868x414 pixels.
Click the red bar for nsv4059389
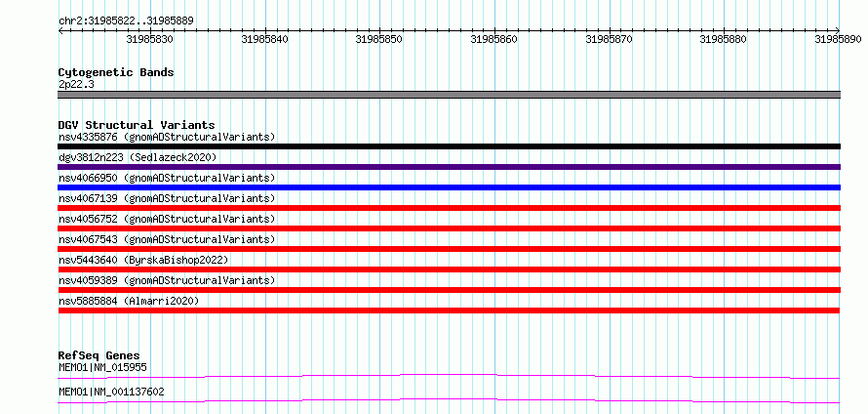pyautogui.click(x=450, y=290)
